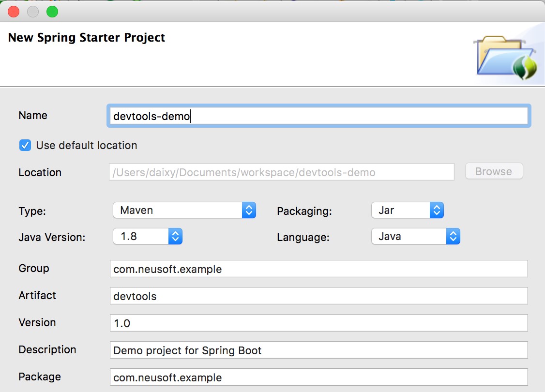The image size is (545, 392).
Task: Click the disabled Location path field
Action: 282,172
